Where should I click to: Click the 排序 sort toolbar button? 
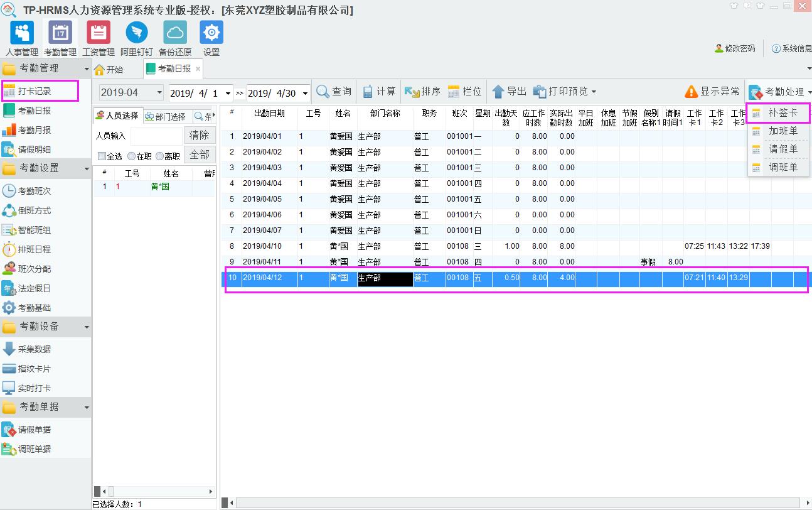(423, 92)
